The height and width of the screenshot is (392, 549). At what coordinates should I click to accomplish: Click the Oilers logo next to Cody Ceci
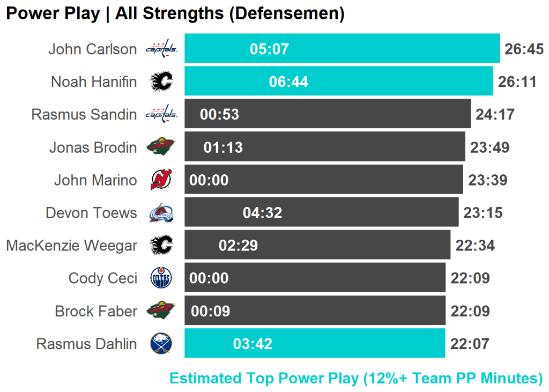[x=161, y=278]
